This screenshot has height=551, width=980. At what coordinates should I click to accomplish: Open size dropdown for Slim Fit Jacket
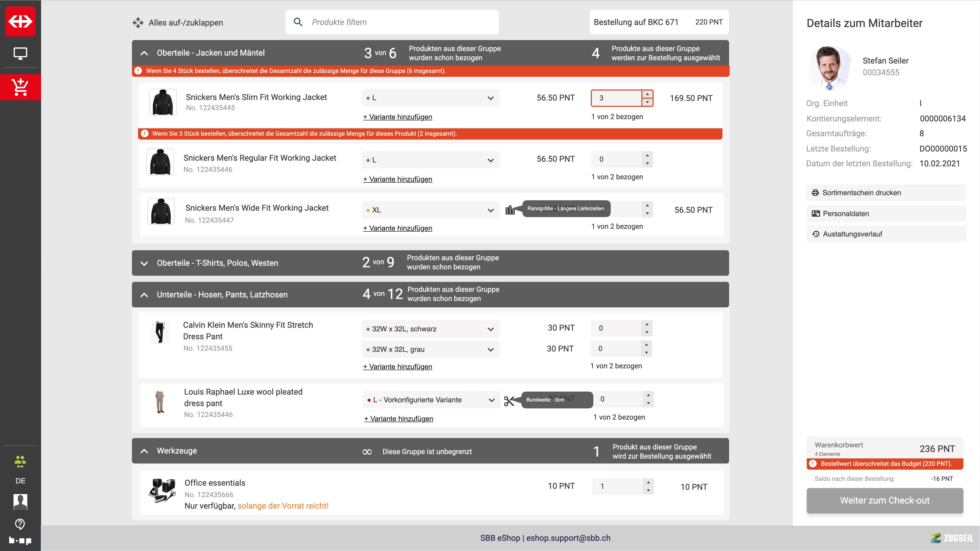(430, 98)
